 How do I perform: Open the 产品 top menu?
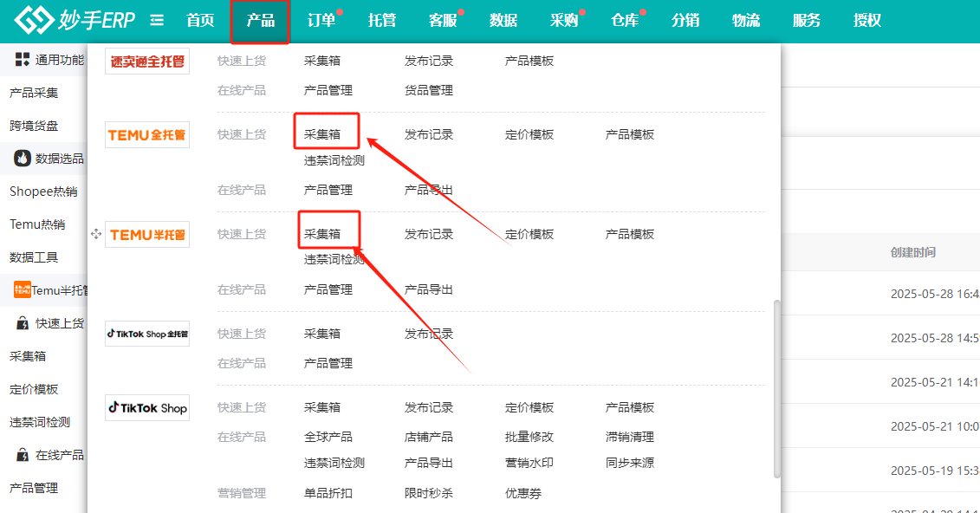pyautogui.click(x=261, y=21)
